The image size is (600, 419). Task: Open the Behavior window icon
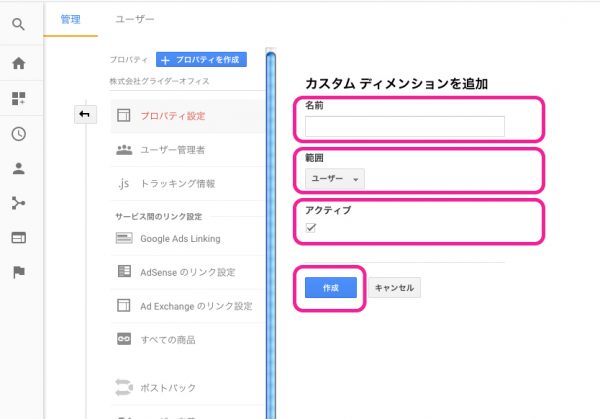[x=19, y=238]
